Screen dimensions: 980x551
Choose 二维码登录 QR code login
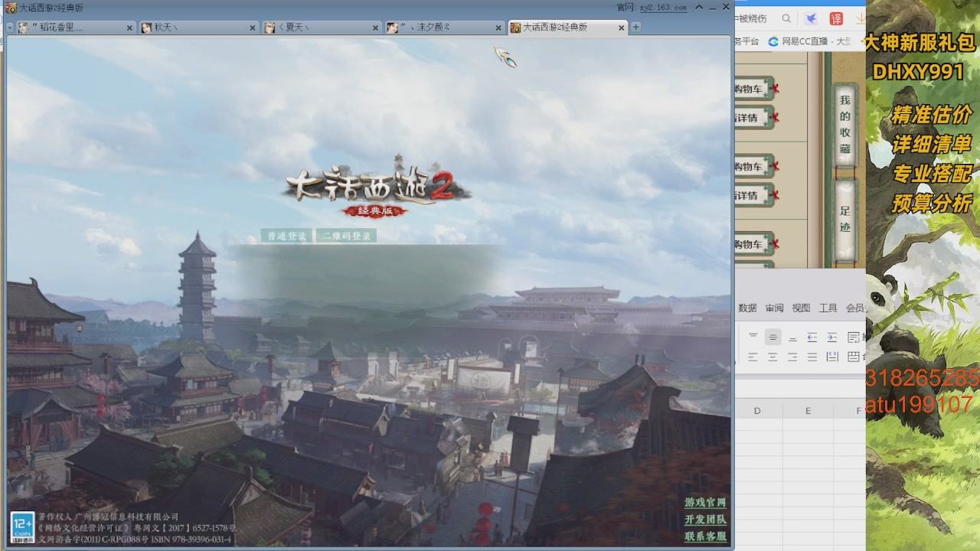coord(346,236)
